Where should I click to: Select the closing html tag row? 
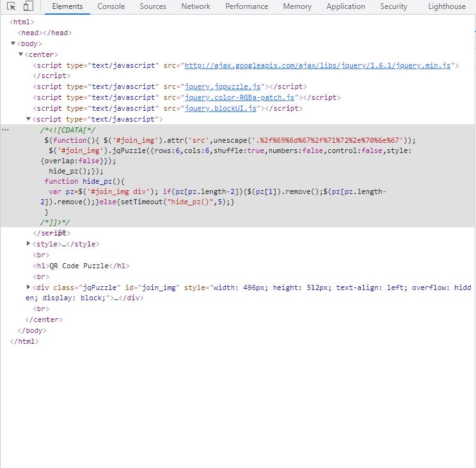[x=24, y=341]
